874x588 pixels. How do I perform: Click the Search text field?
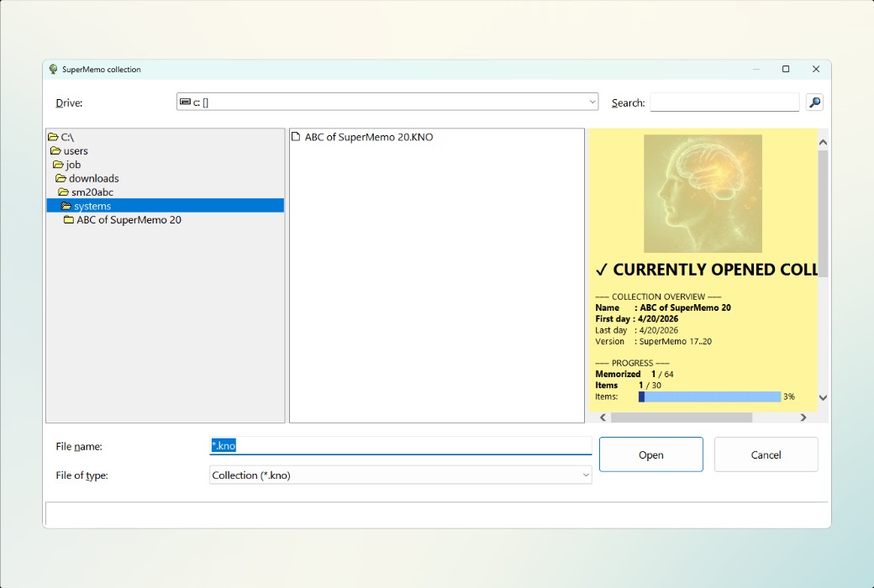(724, 102)
